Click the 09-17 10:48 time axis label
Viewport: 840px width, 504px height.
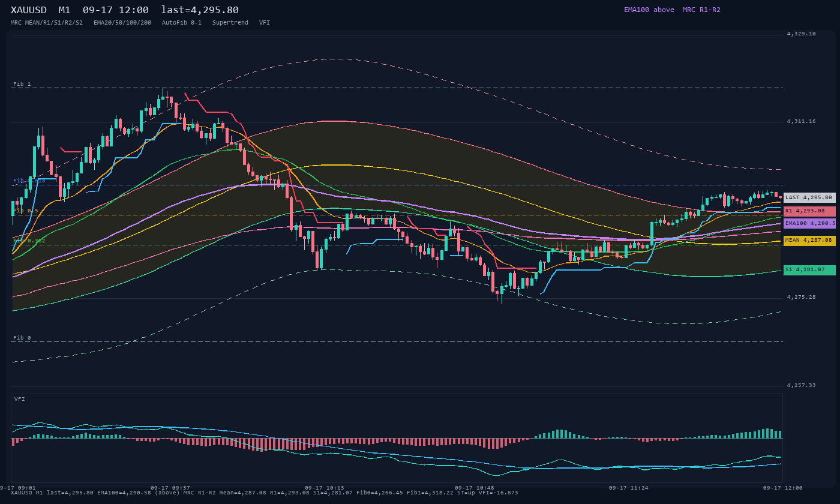tap(475, 488)
